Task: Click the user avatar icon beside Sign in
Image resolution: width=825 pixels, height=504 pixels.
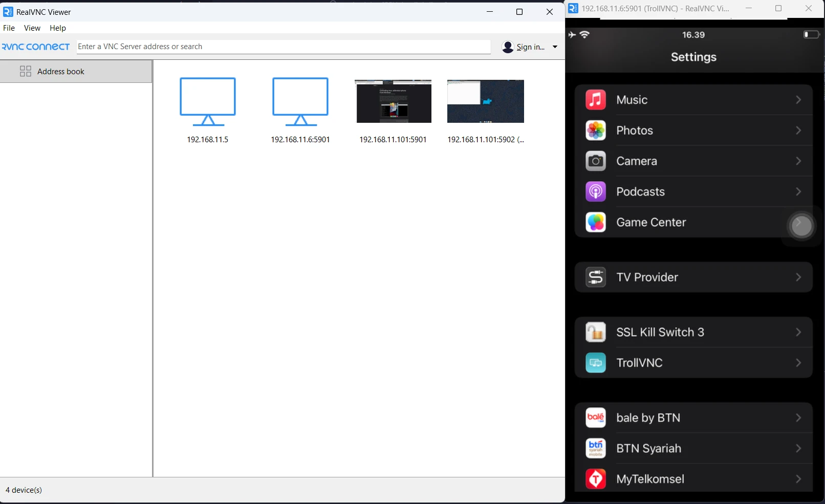Action: click(508, 47)
